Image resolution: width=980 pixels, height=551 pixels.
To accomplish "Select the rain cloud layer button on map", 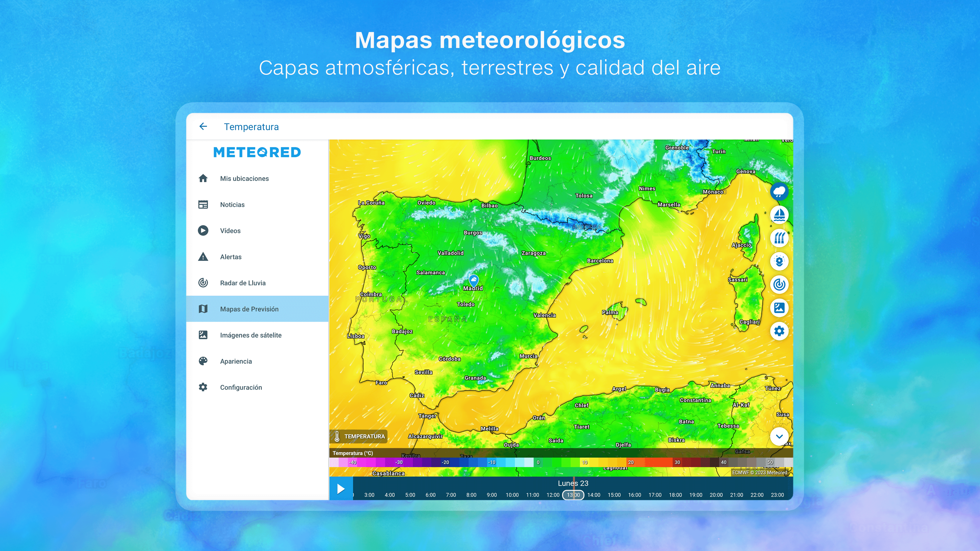I will tap(779, 191).
